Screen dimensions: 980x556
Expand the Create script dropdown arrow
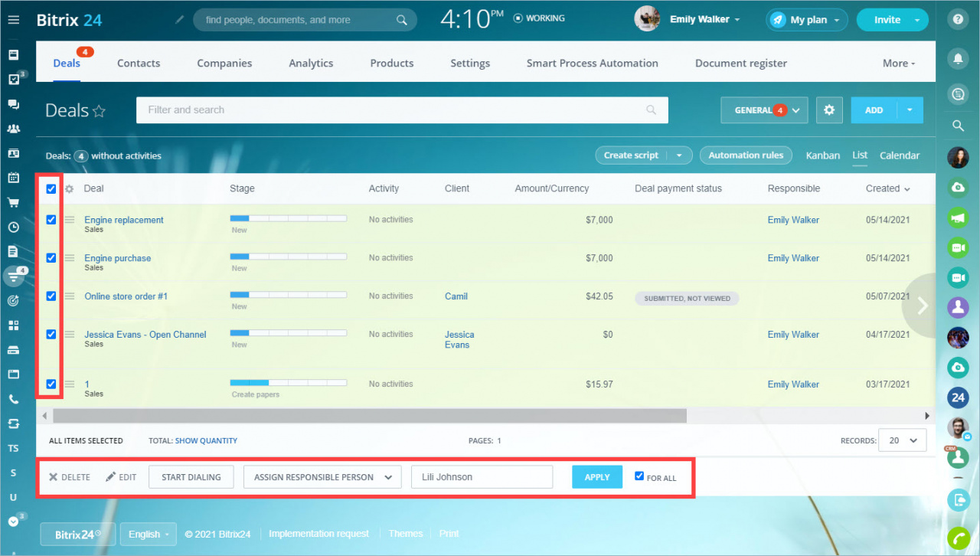click(x=678, y=155)
